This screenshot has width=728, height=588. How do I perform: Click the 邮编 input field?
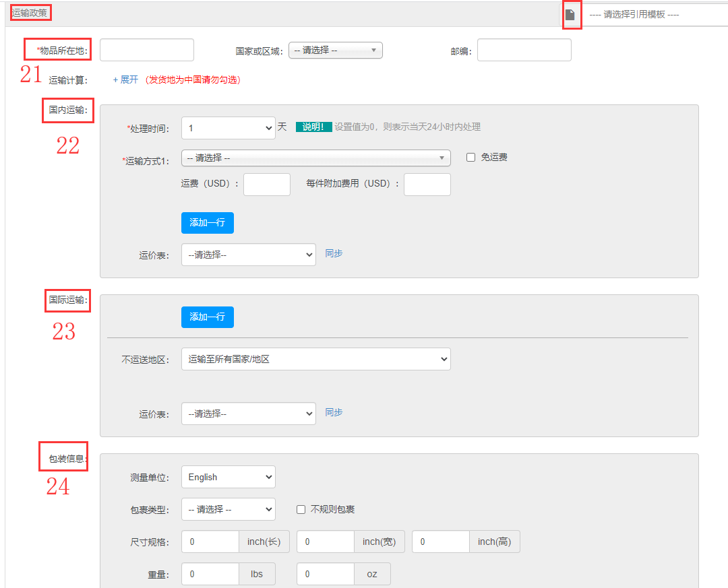(x=524, y=51)
